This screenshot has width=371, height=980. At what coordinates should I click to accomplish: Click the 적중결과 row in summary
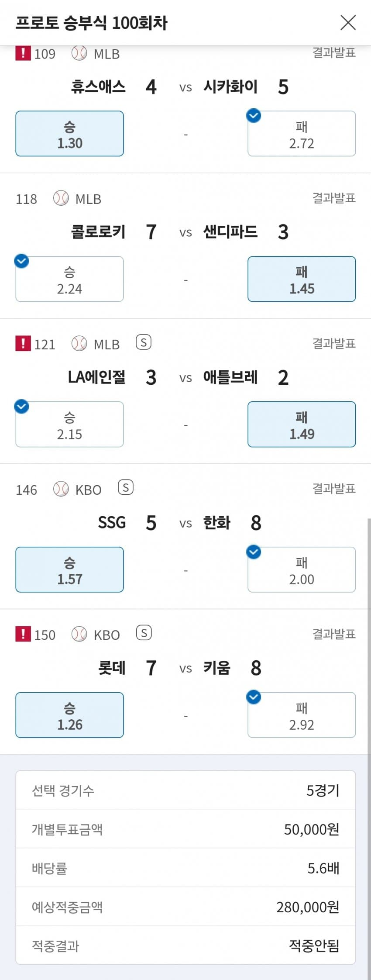tap(185, 945)
